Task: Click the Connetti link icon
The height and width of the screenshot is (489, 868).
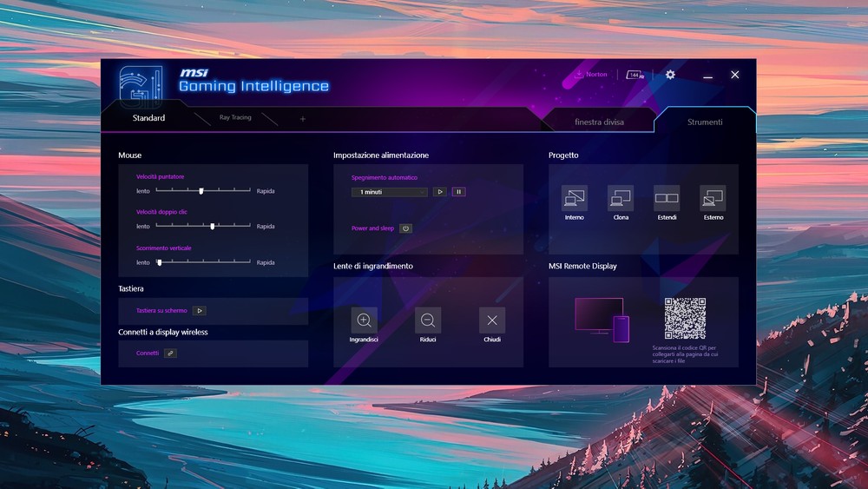Action: tap(170, 353)
